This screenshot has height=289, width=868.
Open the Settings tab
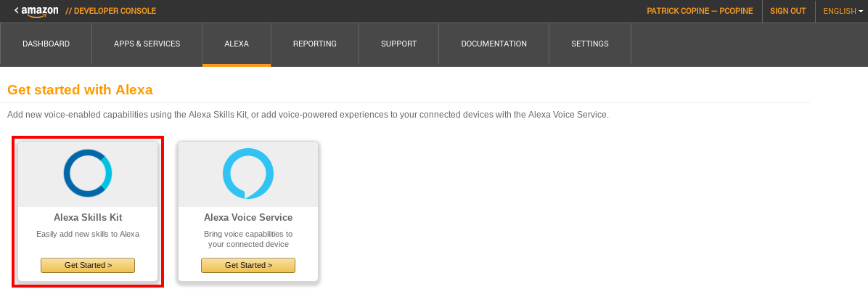click(590, 44)
